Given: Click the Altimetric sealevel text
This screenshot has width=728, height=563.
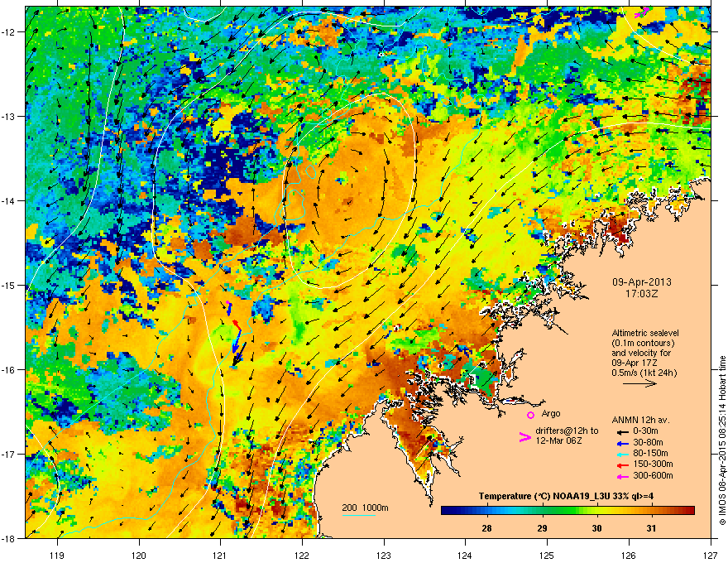Looking at the screenshot, I should tap(645, 333).
